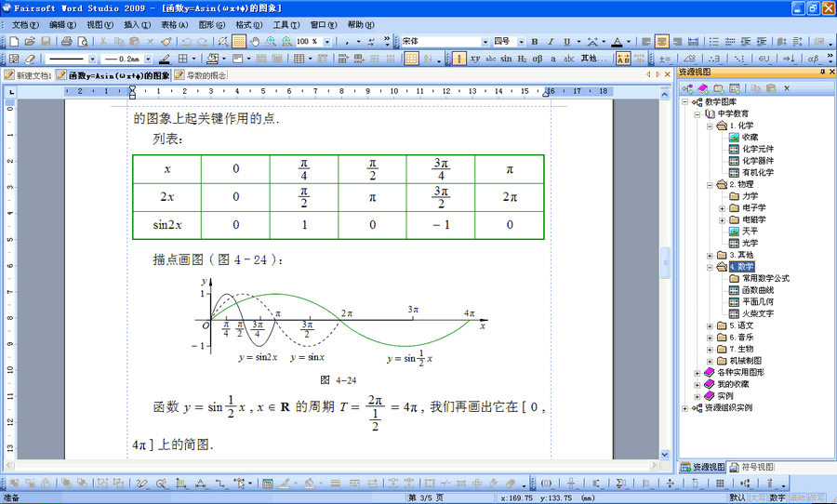Click the ±= math operators palette
Screen dimensions: 837x504
click(x=665, y=59)
